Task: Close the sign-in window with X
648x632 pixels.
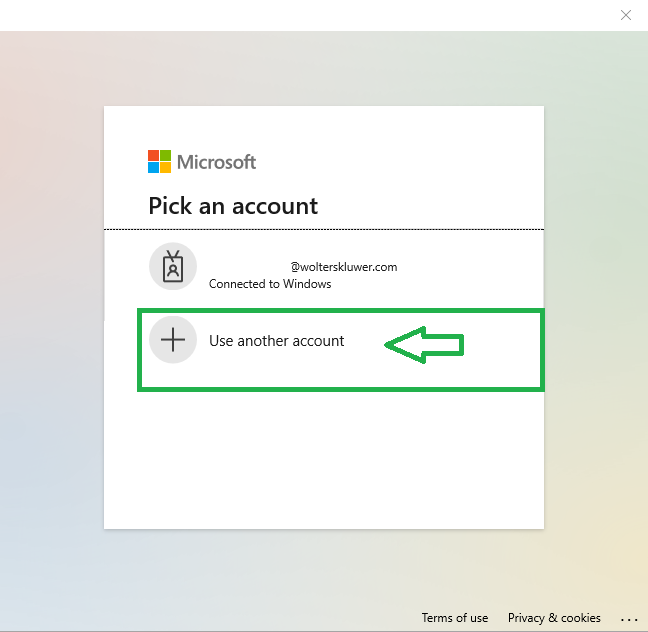Action: pos(626,15)
